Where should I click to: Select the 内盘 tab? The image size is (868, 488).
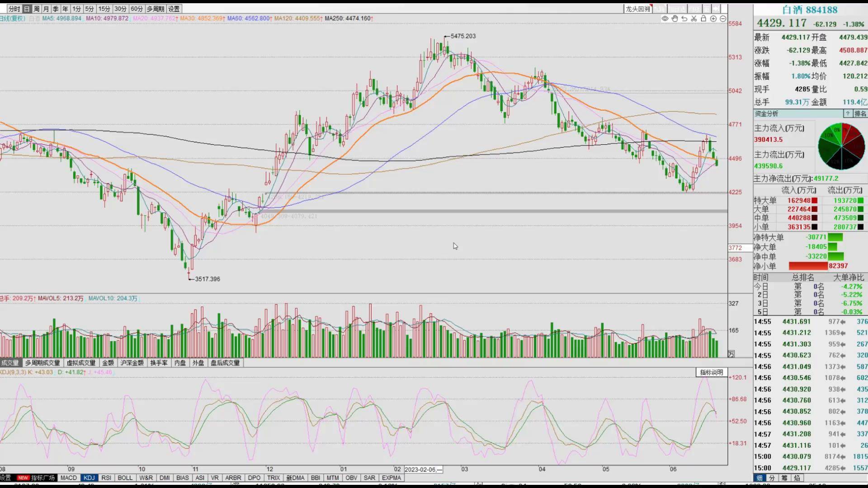pyautogui.click(x=180, y=363)
